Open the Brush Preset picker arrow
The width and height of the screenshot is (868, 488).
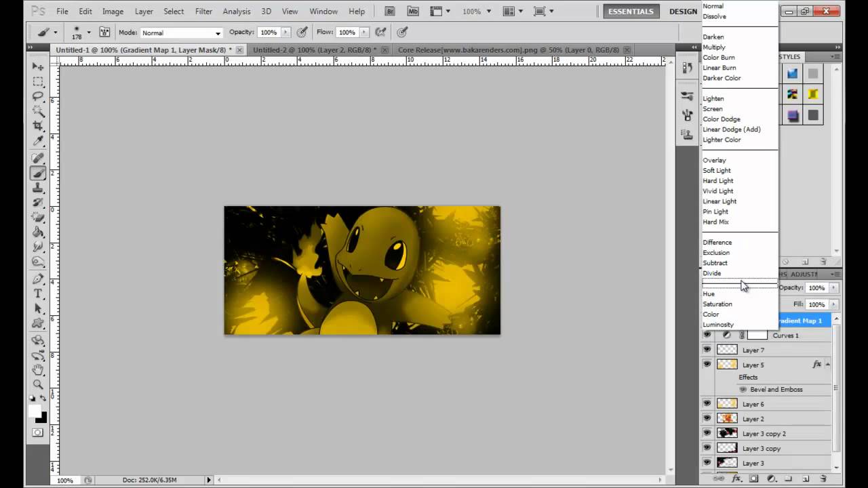tap(88, 33)
